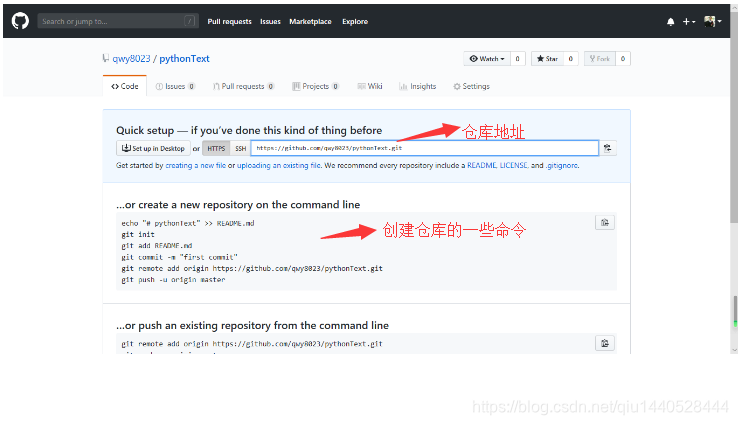Copy the push existing repository commands
Viewport: 738px width, 425px height.
[605, 343]
